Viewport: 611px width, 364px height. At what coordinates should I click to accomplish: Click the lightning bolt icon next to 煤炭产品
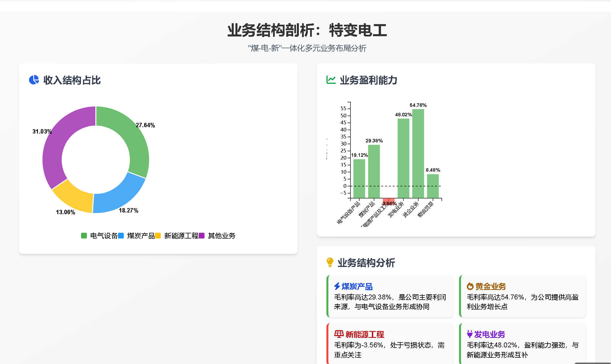point(337,286)
